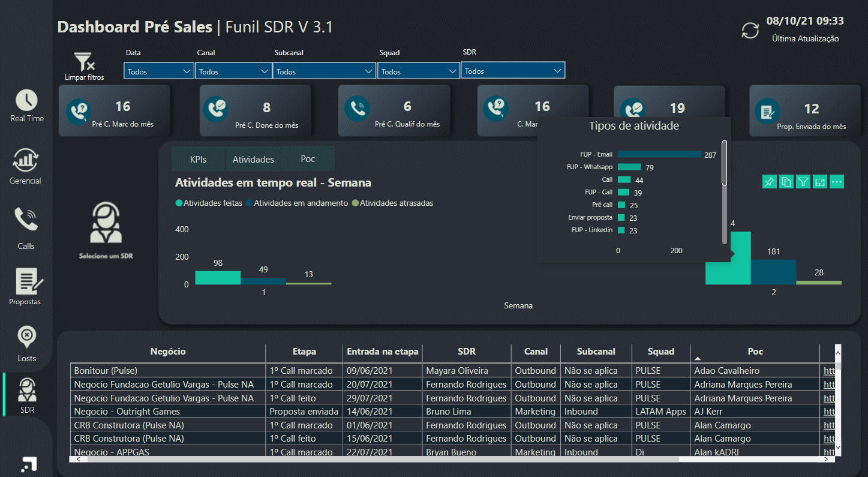Click Pré C. Done do mês phone icon
This screenshot has width=868, height=477.
point(215,109)
